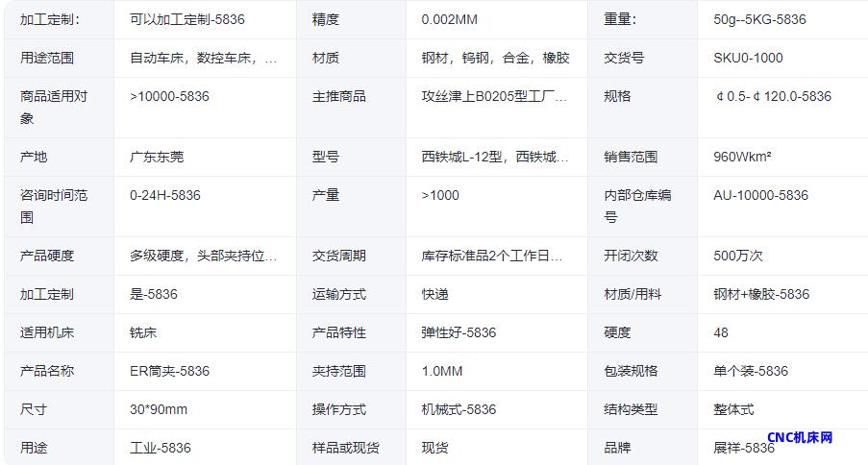This screenshot has width=868, height=465.
Task: Select the 钢材，钨钢，合金，橡胶 material cell
Action: 495,58
